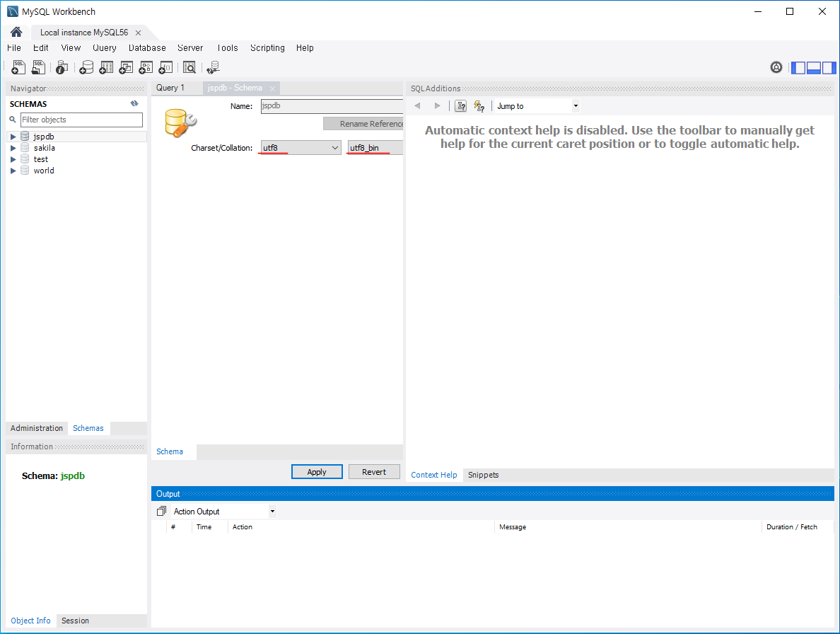Expand the test schema tree node

pyautogui.click(x=13, y=159)
